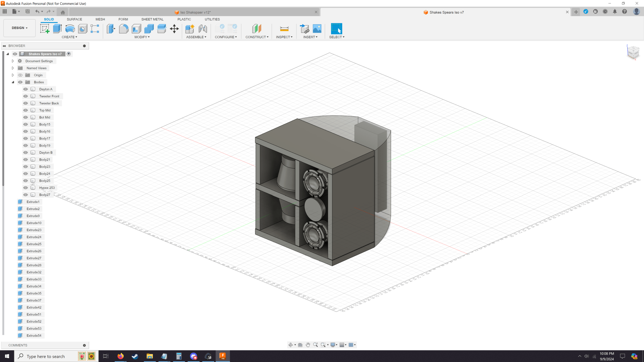644x362 pixels.
Task: Open the INSERT menu label
Action: 310,37
